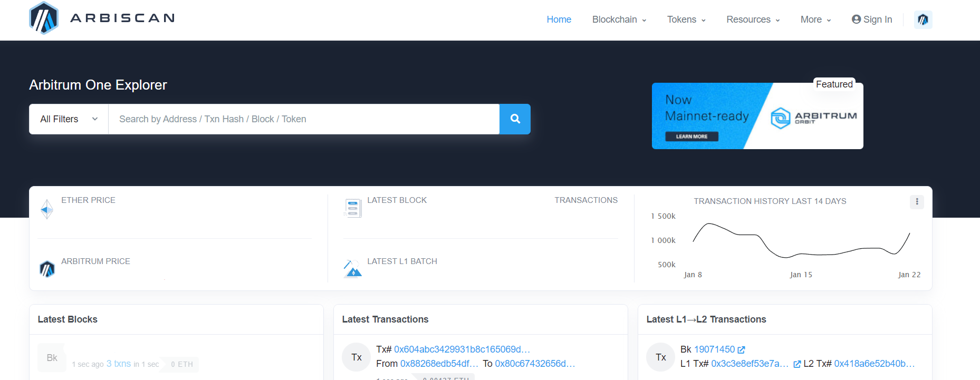Viewport: 980px width, 380px height.
Task: Open block 19071450 link
Action: (714, 349)
